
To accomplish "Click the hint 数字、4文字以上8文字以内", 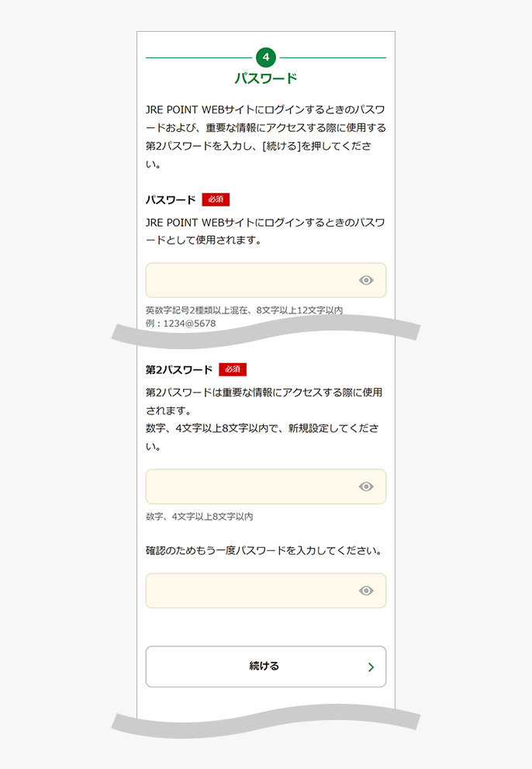I will tap(199, 517).
